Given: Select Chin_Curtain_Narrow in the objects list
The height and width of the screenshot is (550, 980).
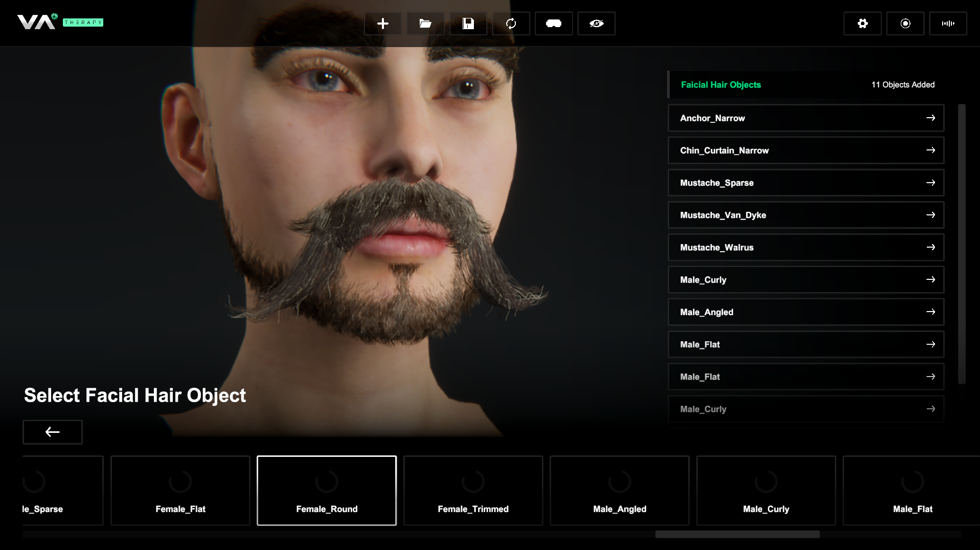Looking at the screenshot, I should pyautogui.click(x=805, y=150).
